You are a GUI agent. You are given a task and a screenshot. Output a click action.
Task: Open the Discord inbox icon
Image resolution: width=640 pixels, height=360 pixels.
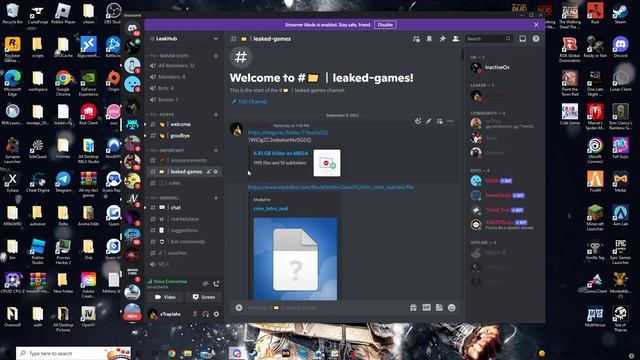(x=522, y=39)
